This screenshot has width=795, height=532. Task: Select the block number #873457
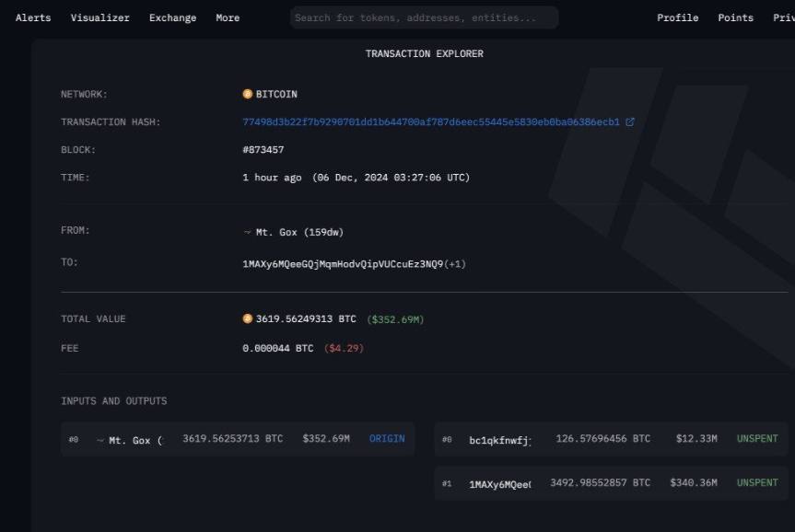click(263, 150)
